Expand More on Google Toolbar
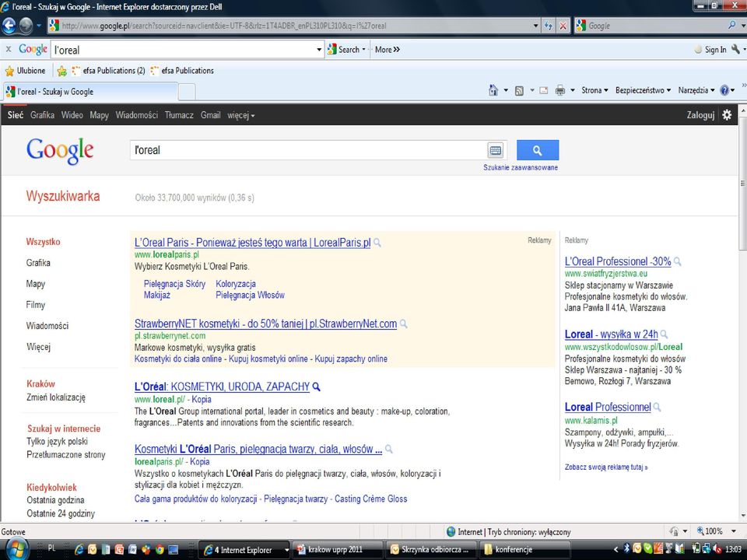This screenshot has height=560, width=747. pos(388,50)
